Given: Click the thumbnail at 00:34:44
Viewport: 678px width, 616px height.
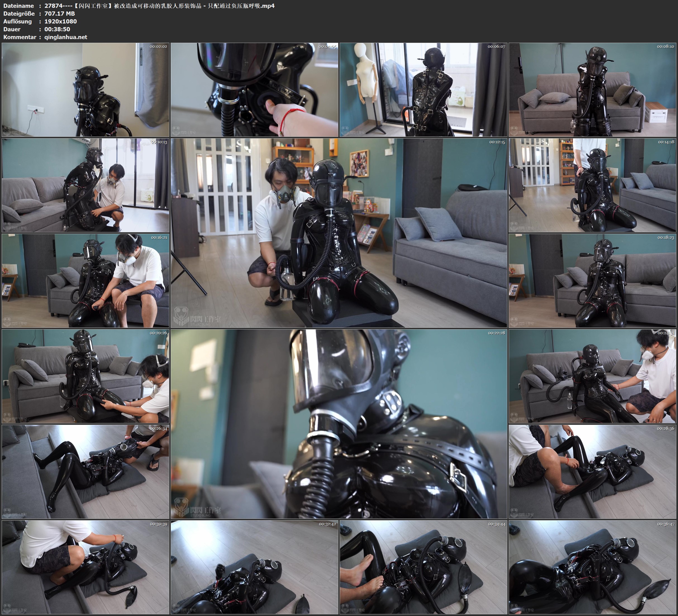Looking at the screenshot, I should pos(424,567).
